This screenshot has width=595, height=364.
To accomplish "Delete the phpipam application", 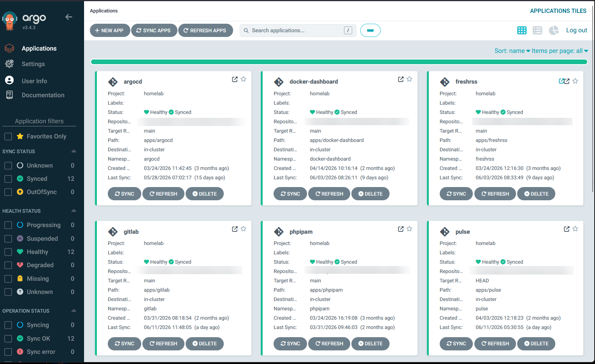I will (x=370, y=343).
